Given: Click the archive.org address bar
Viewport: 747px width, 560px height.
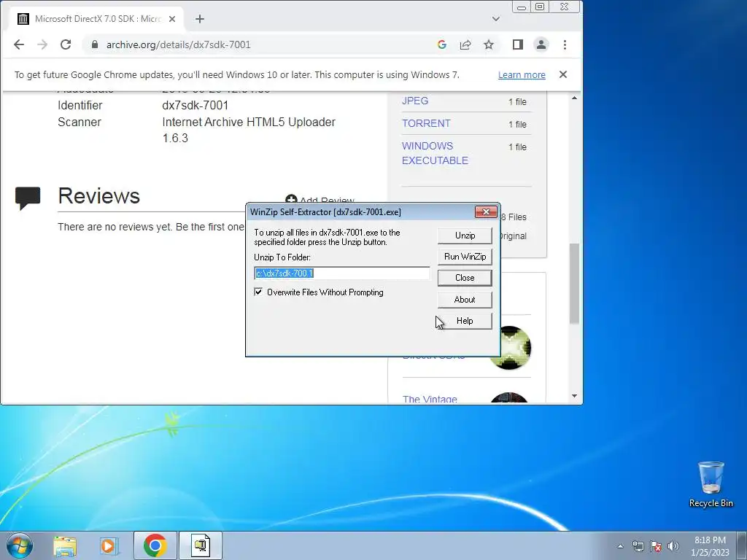Looking at the screenshot, I should click(x=262, y=44).
